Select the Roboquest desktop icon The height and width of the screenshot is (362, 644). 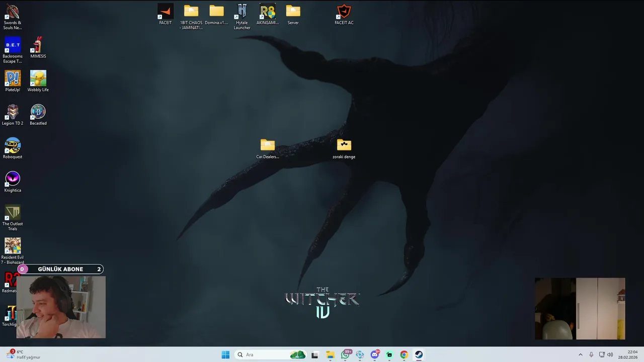pos(13,148)
